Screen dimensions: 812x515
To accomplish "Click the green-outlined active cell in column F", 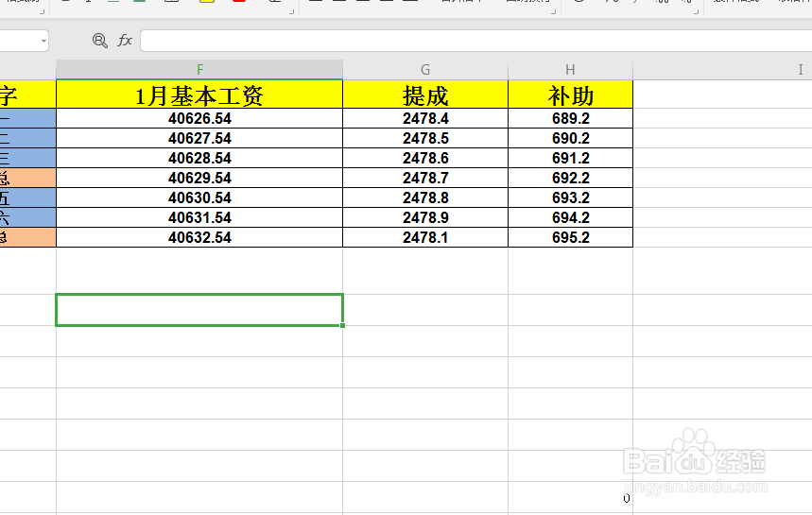I will [x=199, y=310].
